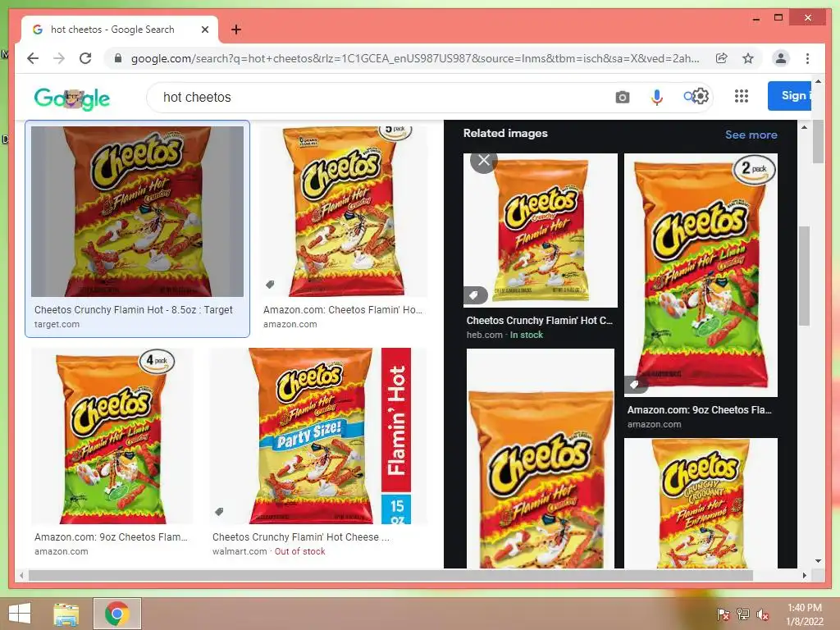Click the horizontal scrollbar at window bottom
The image size is (840, 630).
(x=390, y=575)
